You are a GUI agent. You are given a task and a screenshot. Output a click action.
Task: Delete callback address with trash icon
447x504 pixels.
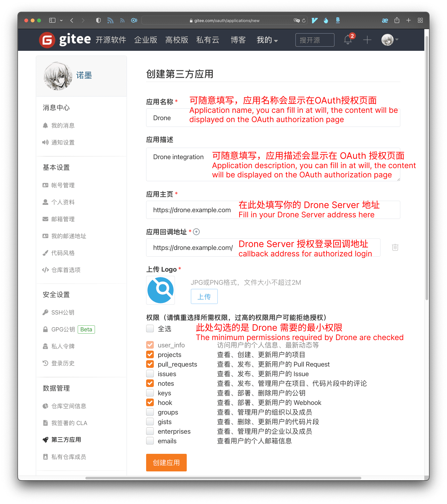[395, 247]
